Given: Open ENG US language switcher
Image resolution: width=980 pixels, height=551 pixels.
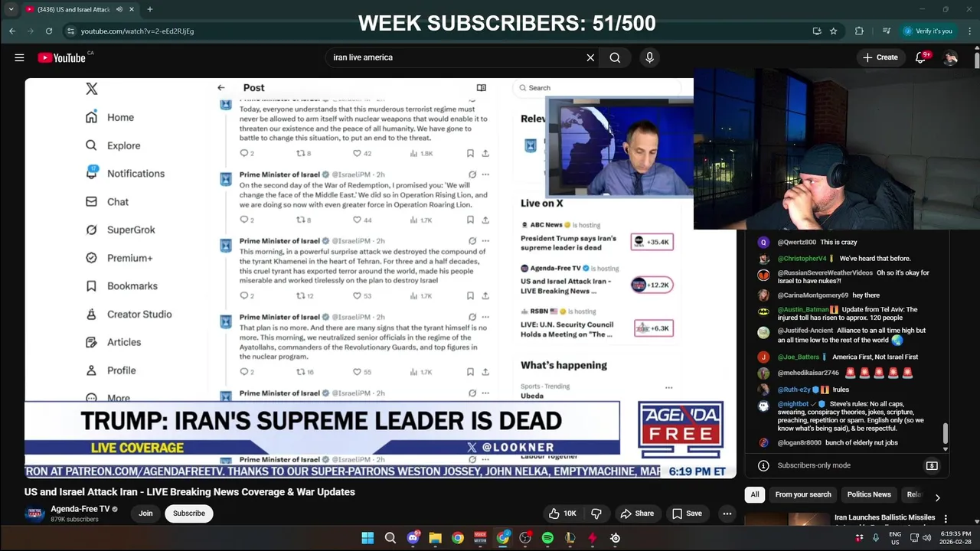Looking at the screenshot, I should coord(895,538).
